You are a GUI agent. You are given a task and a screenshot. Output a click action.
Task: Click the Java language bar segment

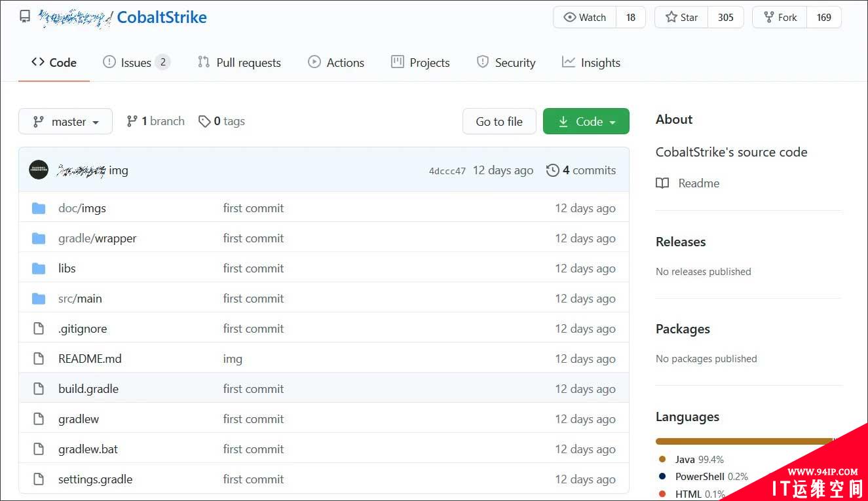(744, 441)
